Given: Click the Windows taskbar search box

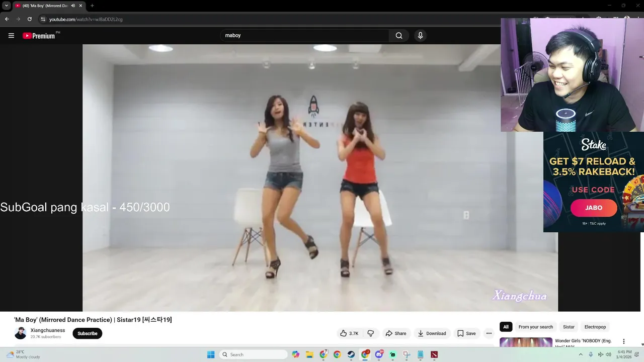Looking at the screenshot, I should click(254, 354).
